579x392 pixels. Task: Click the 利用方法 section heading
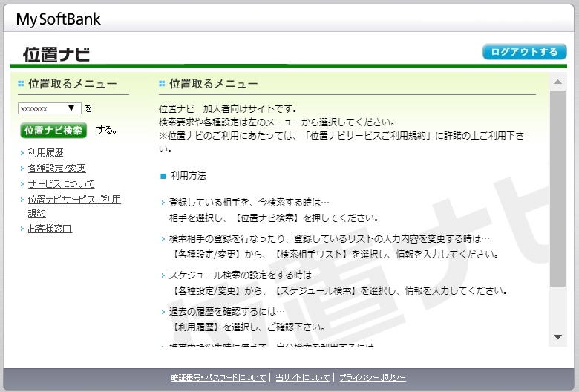(x=189, y=176)
